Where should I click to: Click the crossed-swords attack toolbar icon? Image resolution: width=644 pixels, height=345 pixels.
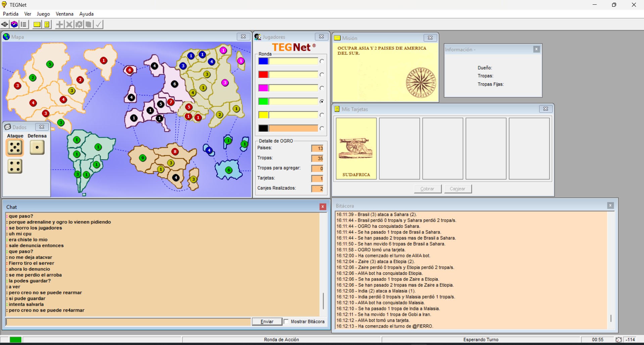69,25
